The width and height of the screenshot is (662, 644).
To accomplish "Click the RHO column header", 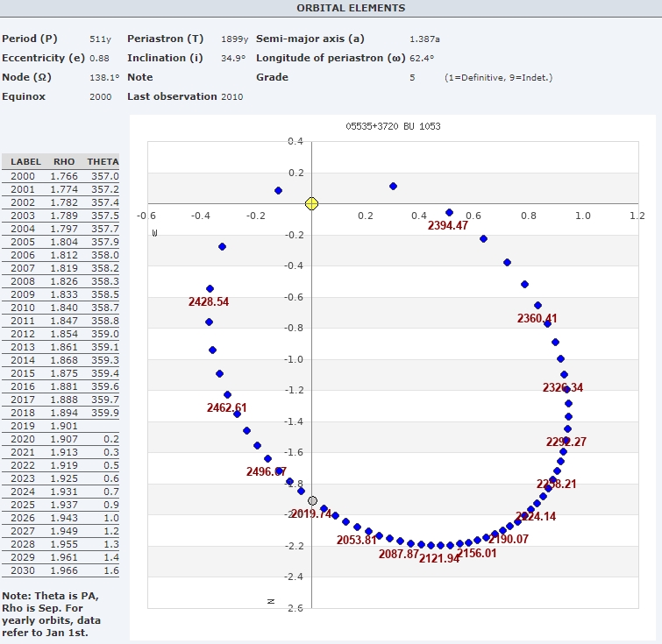I will click(x=64, y=162).
